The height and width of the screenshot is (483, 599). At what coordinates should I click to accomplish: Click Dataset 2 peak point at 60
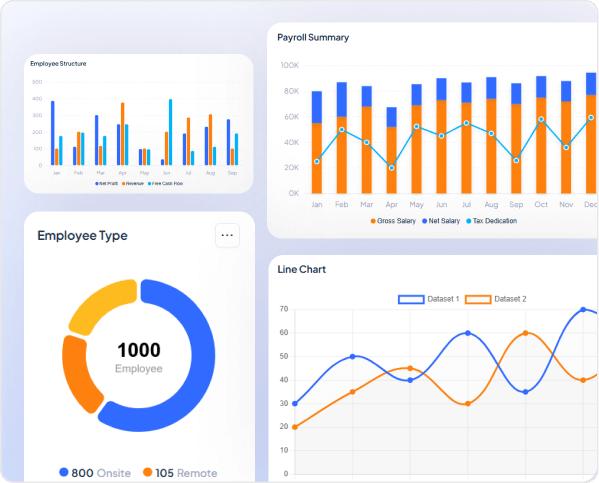(525, 333)
